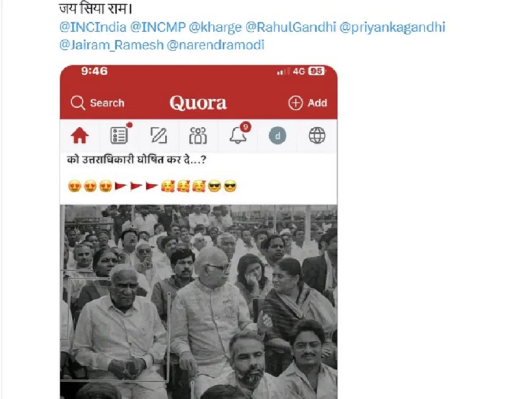Screen dimensions: 532x399
Task: Open the profile avatar labeled d
Action: [277, 136]
